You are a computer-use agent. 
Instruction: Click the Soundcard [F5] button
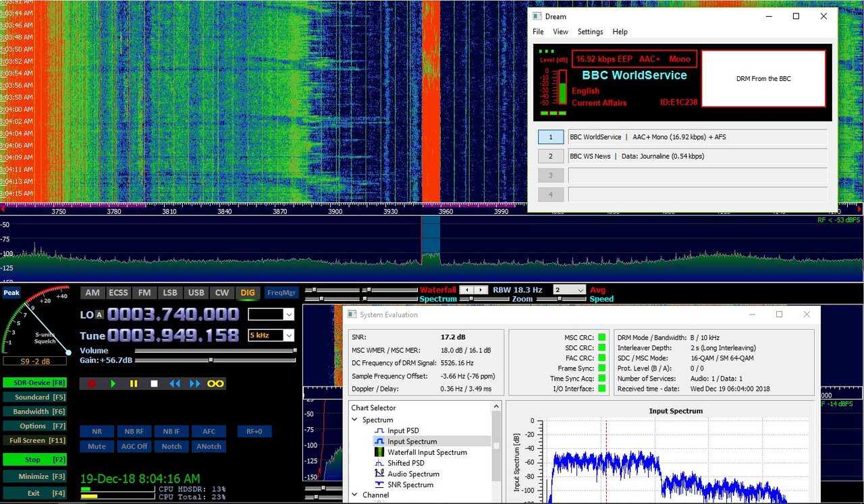tap(35, 397)
